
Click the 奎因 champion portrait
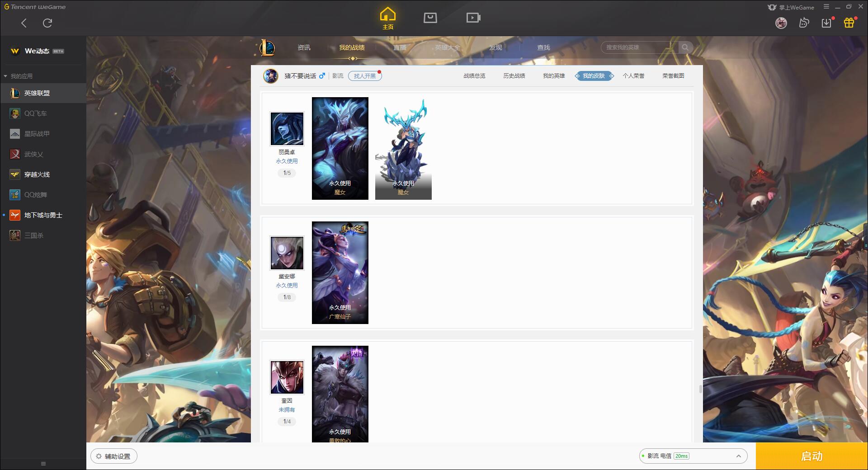[x=287, y=377]
